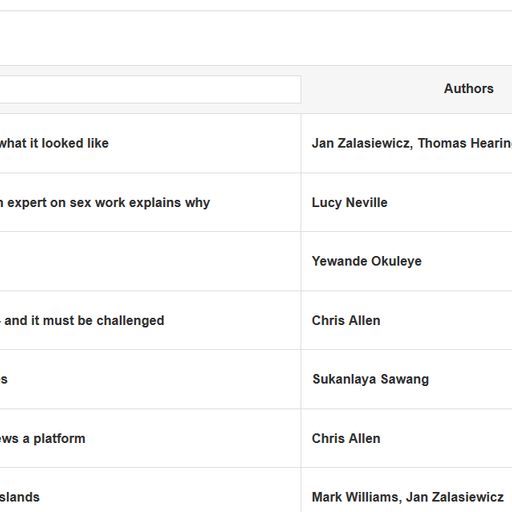The image size is (512, 512).
Task: Sort by the Authors column header
Action: point(468,89)
